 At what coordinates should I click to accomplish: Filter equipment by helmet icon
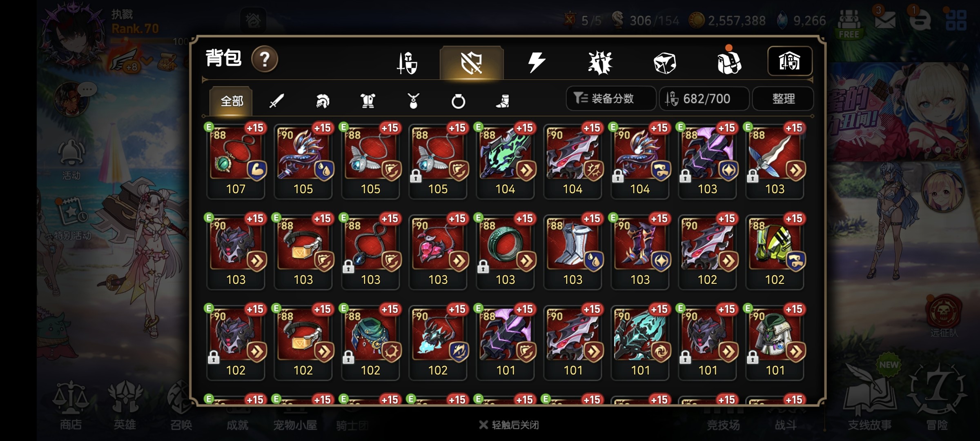pos(323,101)
